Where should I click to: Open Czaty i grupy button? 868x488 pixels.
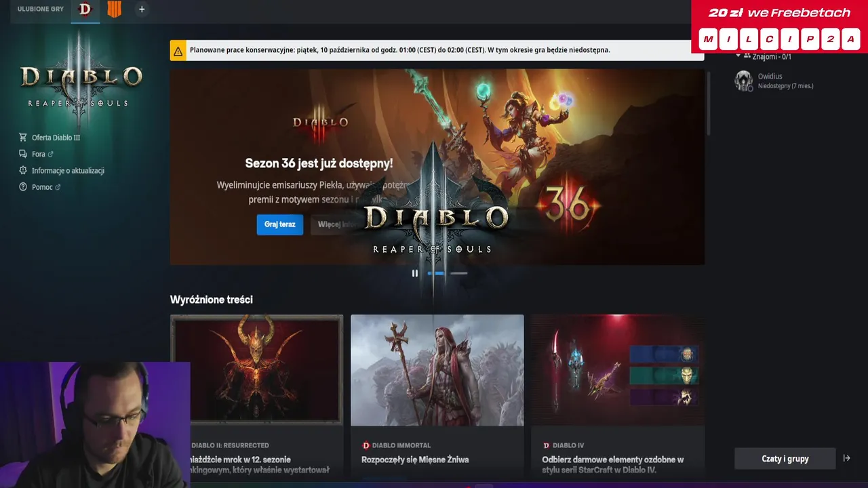(x=785, y=459)
